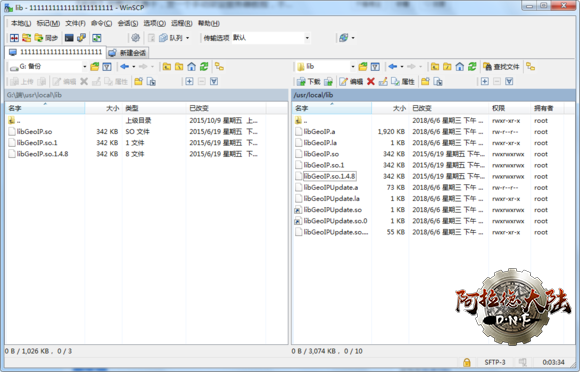Viewport: 580px width, 372px height.
Task: Click the remote path /usr/local/lib bar
Action: pyautogui.click(x=433, y=95)
